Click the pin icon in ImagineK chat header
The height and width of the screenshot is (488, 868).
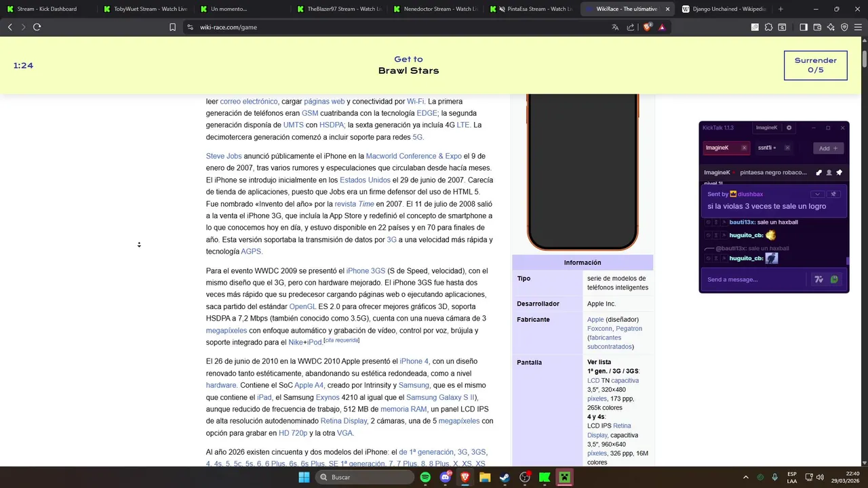pos(839,172)
